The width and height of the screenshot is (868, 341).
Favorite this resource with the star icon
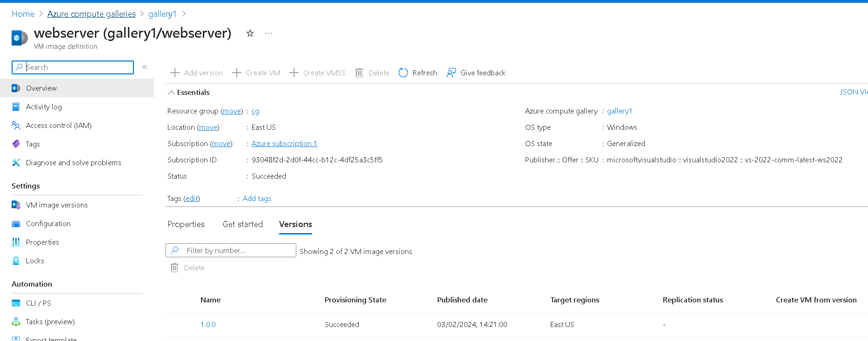[250, 33]
